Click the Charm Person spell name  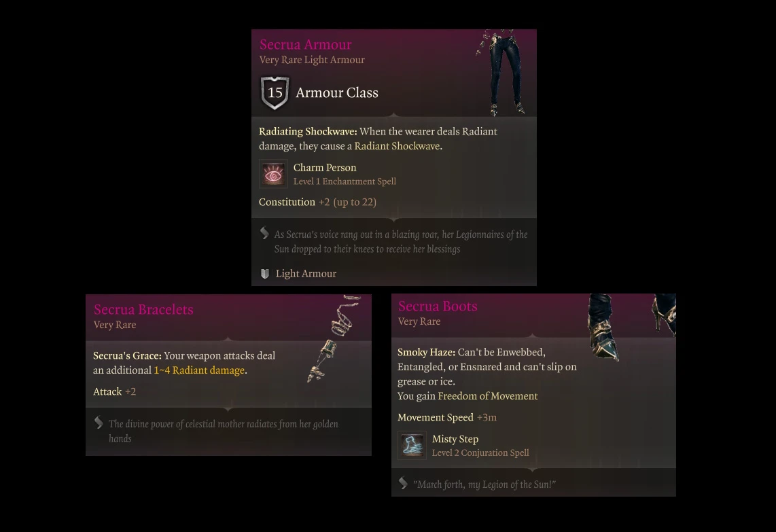tap(325, 168)
